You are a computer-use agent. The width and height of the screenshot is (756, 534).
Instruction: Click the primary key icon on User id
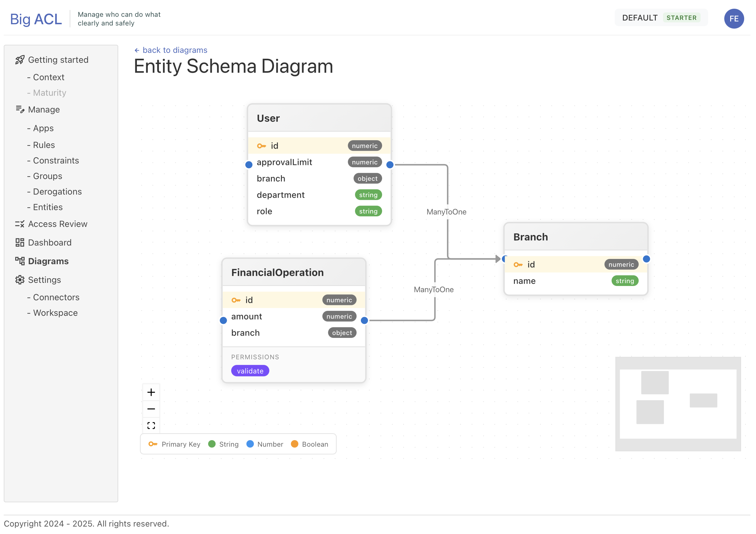point(261,146)
